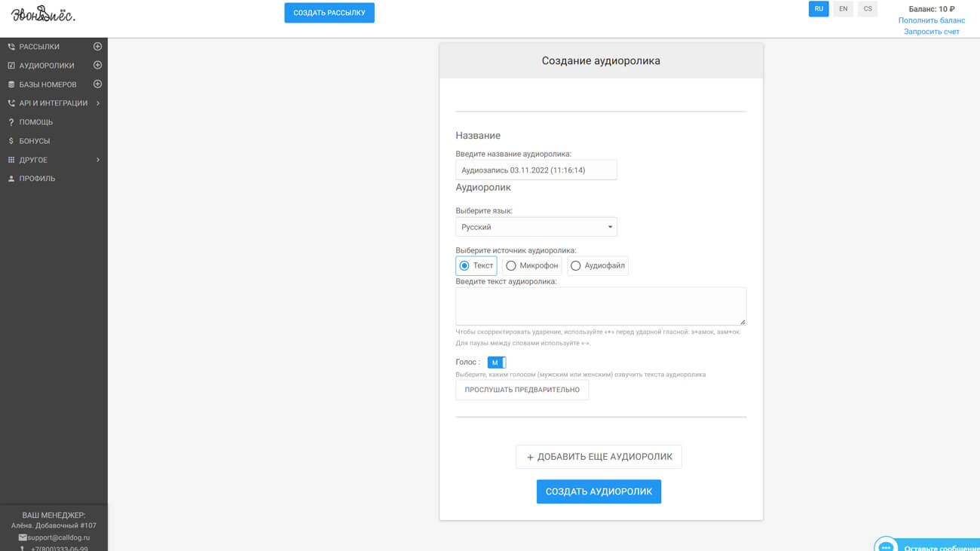Click the Пополнить баланс link
The height and width of the screenshot is (551, 980).
coord(932,20)
